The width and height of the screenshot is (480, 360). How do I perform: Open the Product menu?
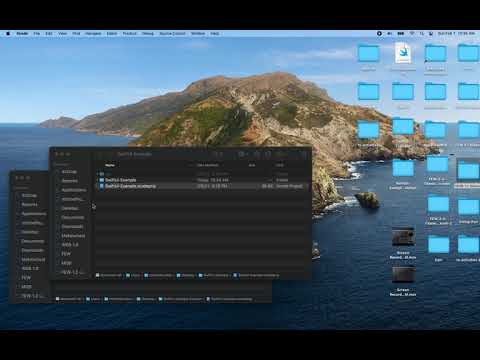pyautogui.click(x=130, y=34)
